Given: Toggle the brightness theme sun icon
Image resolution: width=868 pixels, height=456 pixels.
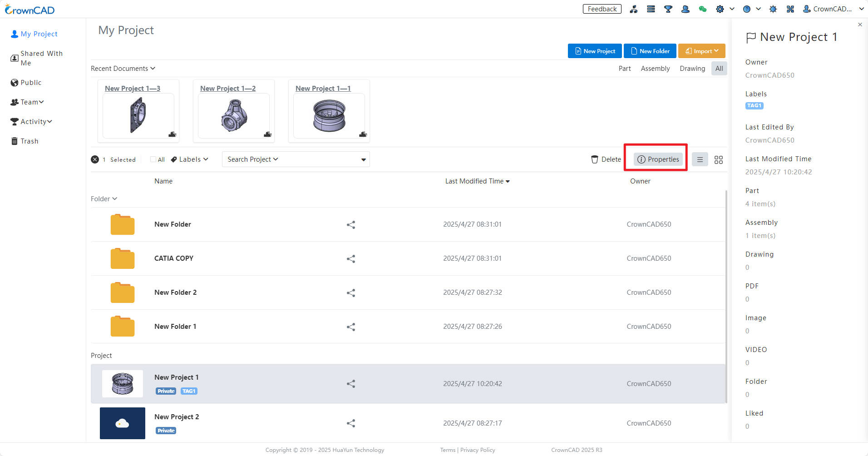Looking at the screenshot, I should (773, 9).
